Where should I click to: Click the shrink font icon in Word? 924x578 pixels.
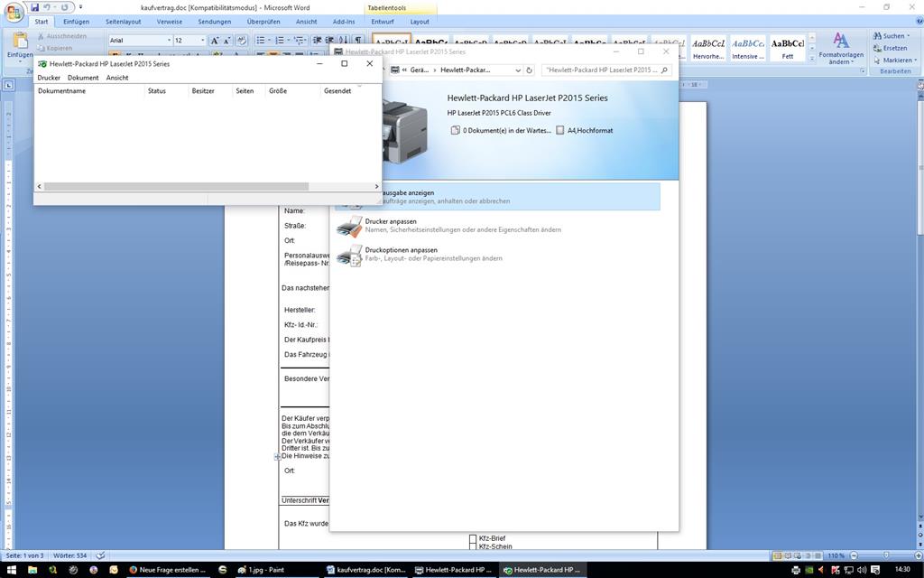226,40
